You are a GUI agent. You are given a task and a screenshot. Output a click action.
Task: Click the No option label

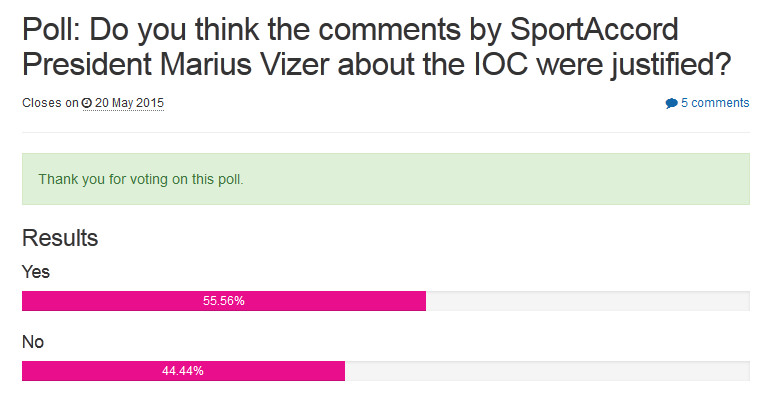33,342
